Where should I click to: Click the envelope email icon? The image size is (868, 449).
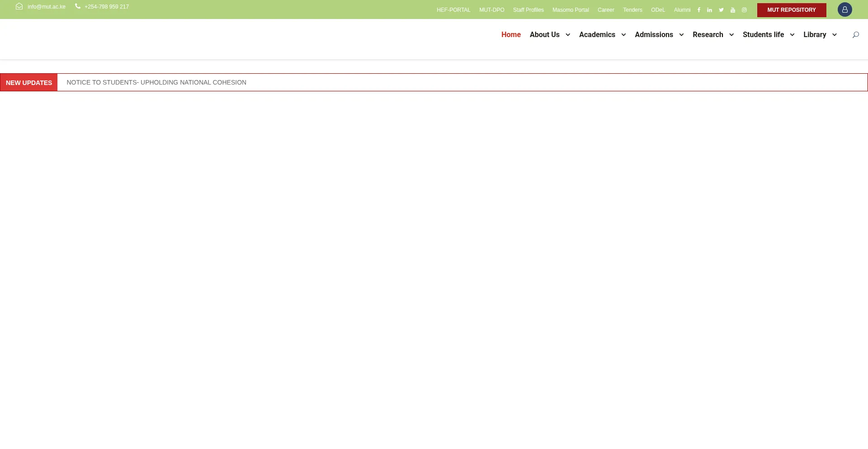pos(19,6)
